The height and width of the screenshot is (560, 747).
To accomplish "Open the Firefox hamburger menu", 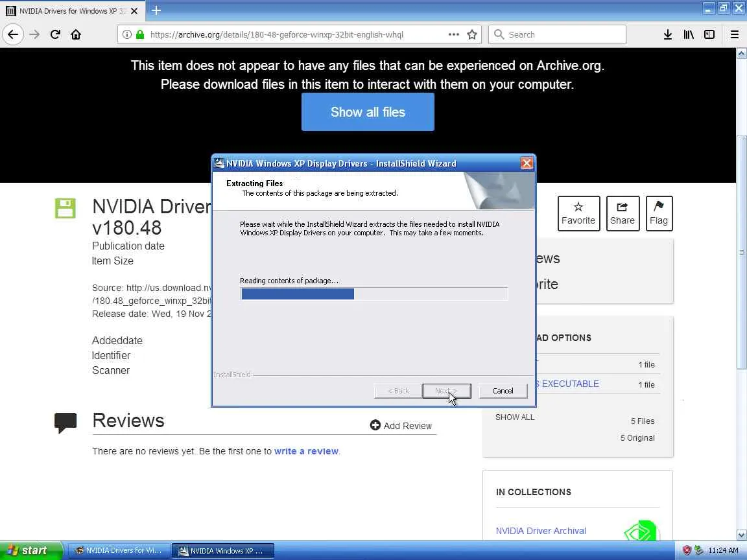I will 735,34.
